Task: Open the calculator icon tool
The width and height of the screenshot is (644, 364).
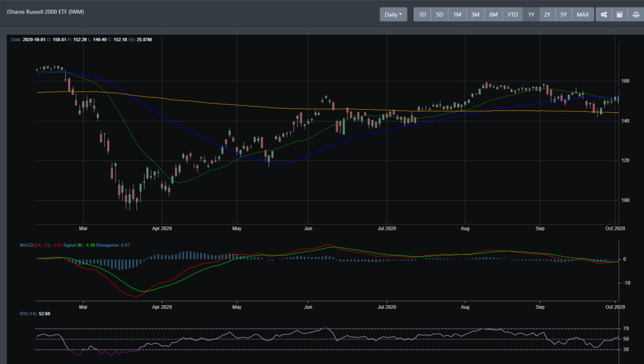Action: tap(620, 14)
